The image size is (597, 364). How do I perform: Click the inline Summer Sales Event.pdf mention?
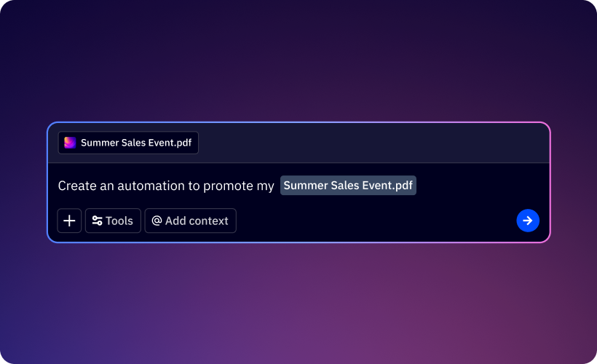point(348,186)
